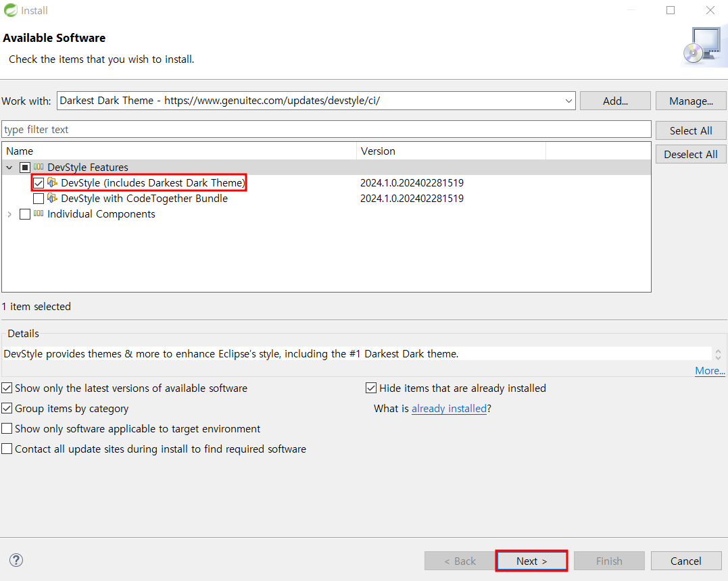Check the Individual Components checkbox

[25, 214]
